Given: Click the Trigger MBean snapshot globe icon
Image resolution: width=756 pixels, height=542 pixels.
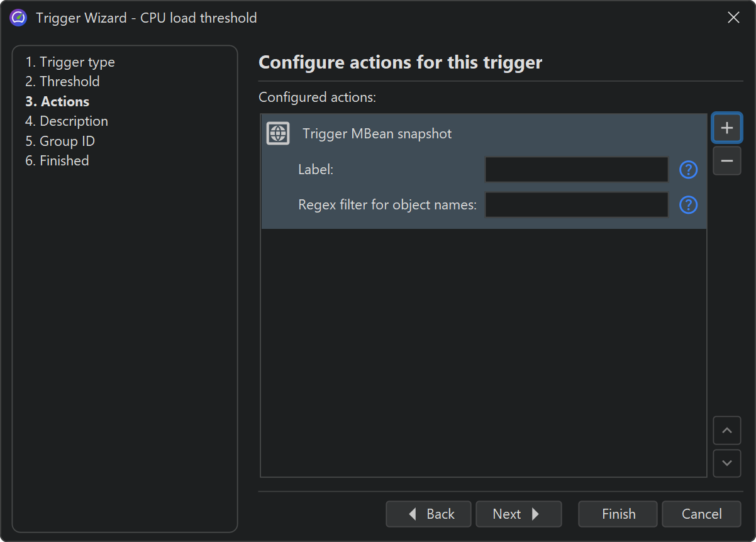Looking at the screenshot, I should click(x=278, y=133).
